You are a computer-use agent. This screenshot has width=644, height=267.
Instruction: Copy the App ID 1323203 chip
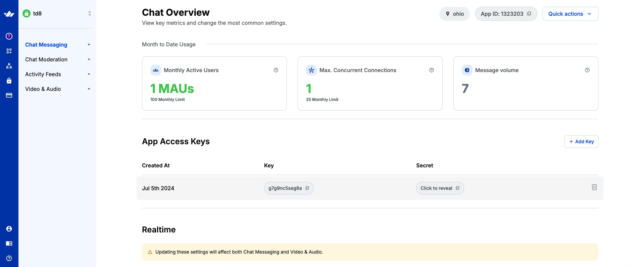(x=506, y=14)
